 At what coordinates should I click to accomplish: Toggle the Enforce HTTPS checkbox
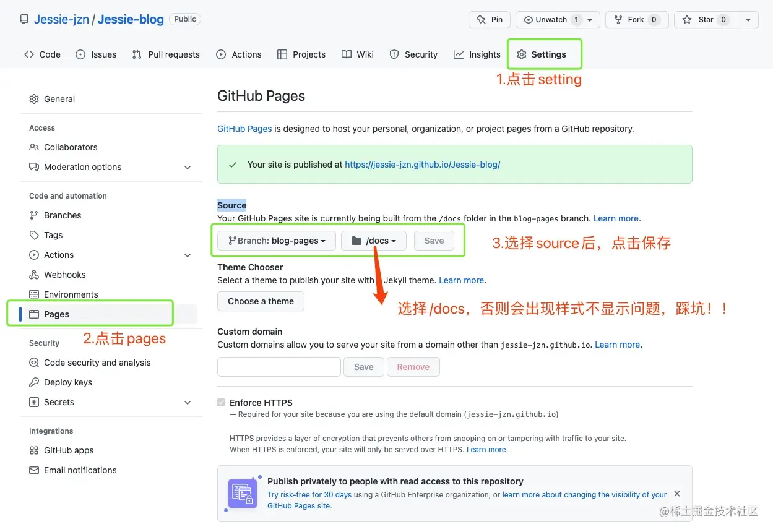pos(222,403)
